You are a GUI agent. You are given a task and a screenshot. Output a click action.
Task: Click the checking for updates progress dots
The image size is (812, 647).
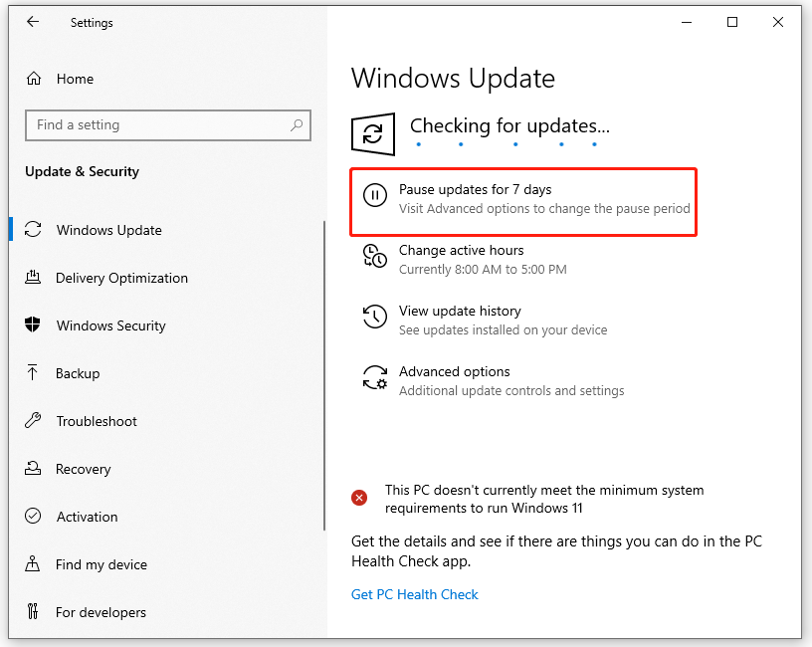click(x=507, y=144)
